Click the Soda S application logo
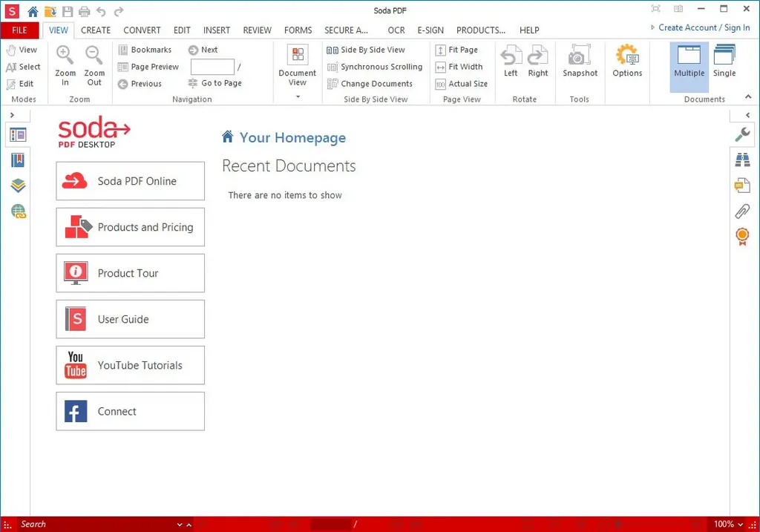The height and width of the screenshot is (532, 760). click(12, 11)
